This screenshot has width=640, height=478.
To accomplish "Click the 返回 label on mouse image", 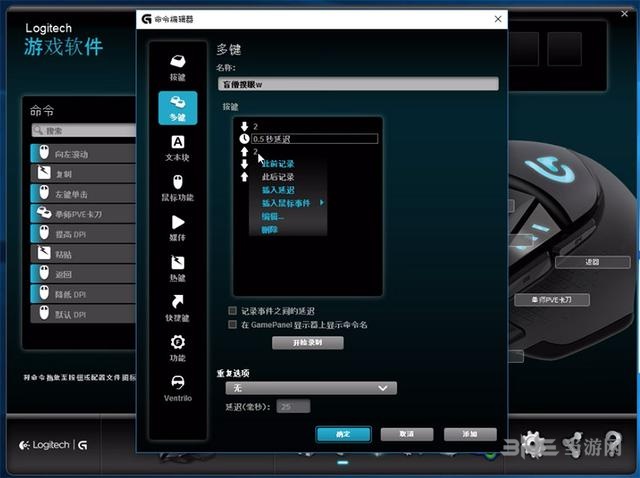I will coord(592,262).
